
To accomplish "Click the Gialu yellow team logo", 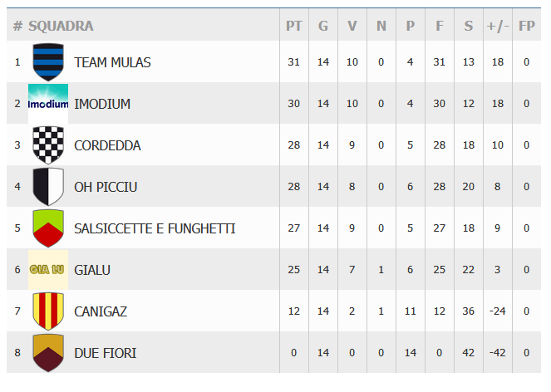I will pyautogui.click(x=47, y=270).
